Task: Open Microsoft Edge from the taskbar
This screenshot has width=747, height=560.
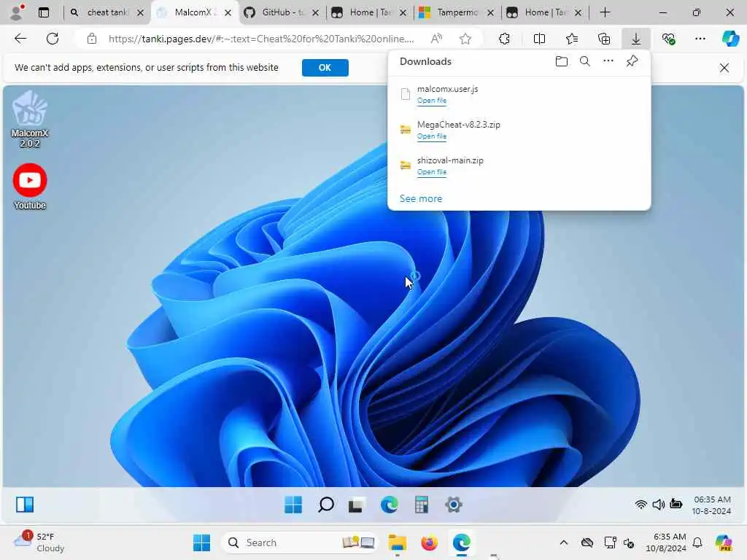Action: (461, 542)
